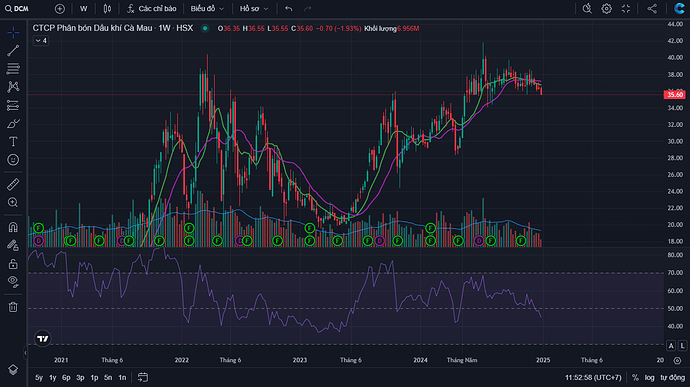
Task: Open the Fibonacci retracement tool group
Action: (13, 69)
